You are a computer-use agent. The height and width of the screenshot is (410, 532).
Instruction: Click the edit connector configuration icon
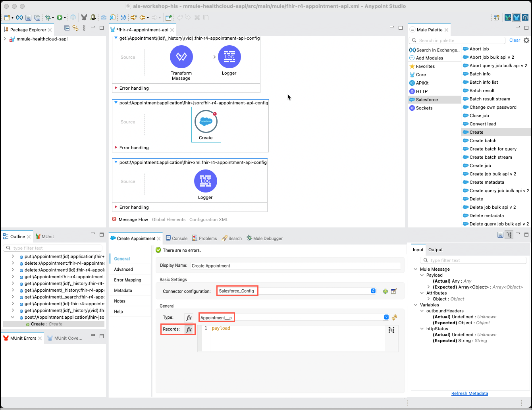394,291
